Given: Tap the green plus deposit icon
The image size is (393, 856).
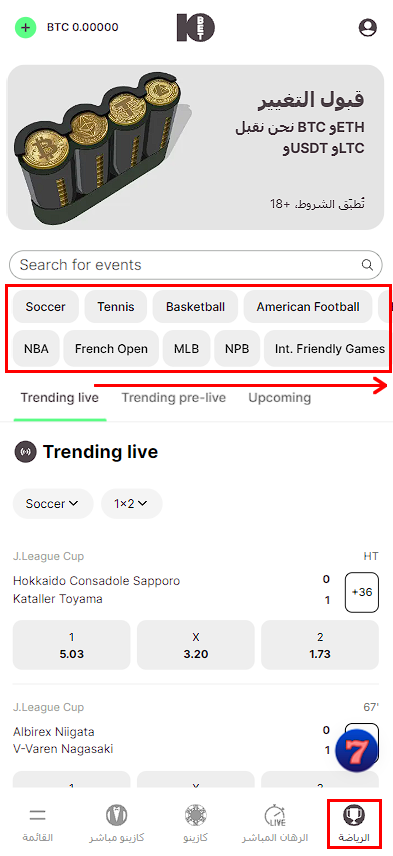Looking at the screenshot, I should 25,27.
